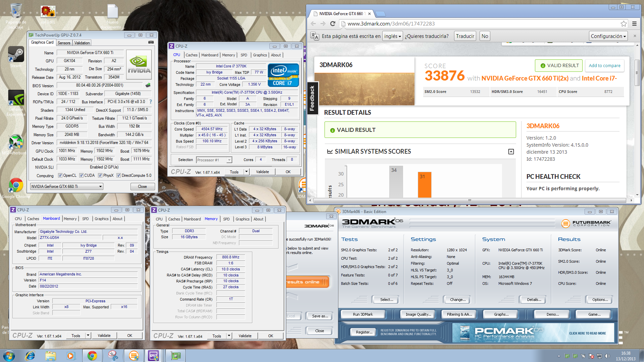The height and width of the screenshot is (362, 644).
Task: Click the Add to compare button
Action: pyautogui.click(x=604, y=66)
